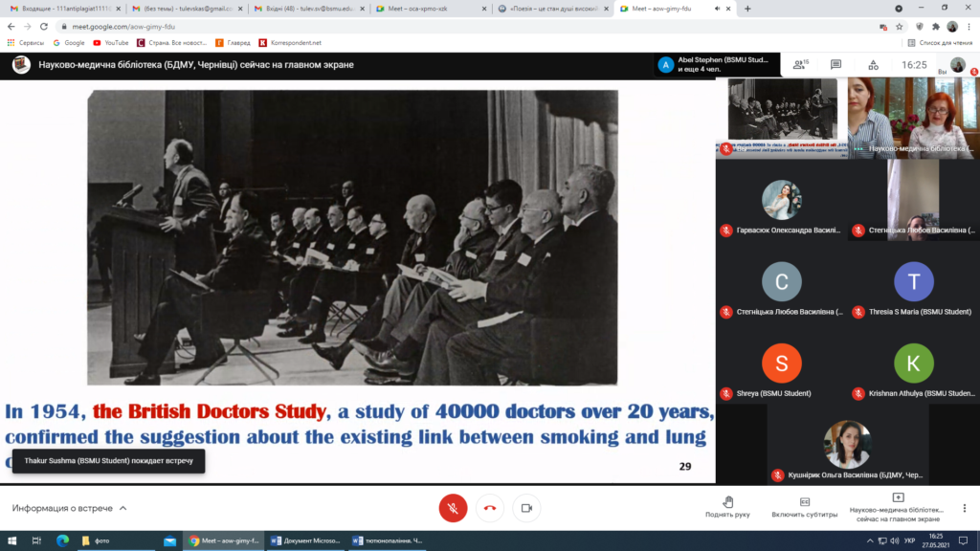This screenshot has height=551, width=980.
Task: Hang up with the red phone button
Action: [490, 508]
